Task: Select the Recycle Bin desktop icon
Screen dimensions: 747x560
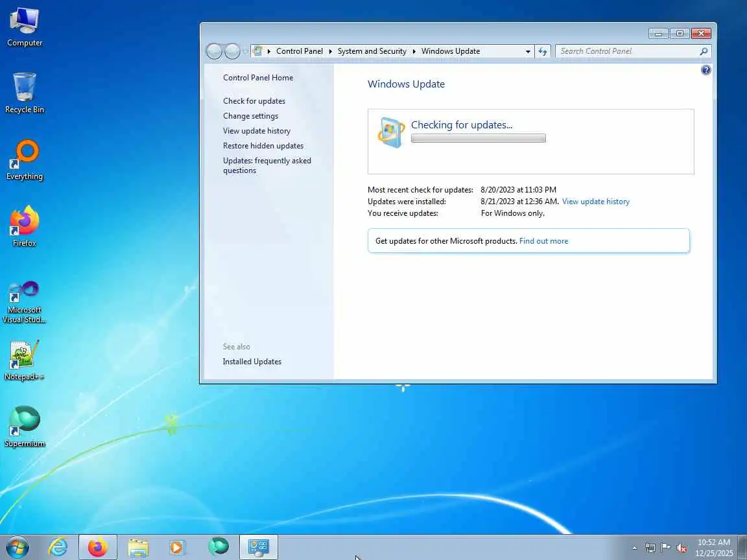Action: coord(24,93)
